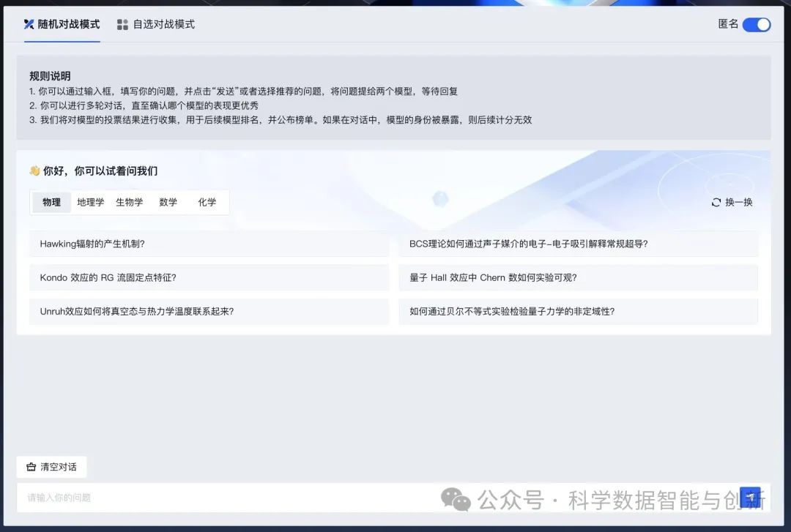Click the paper plane send icon
This screenshot has width=791, height=532.
point(751,498)
